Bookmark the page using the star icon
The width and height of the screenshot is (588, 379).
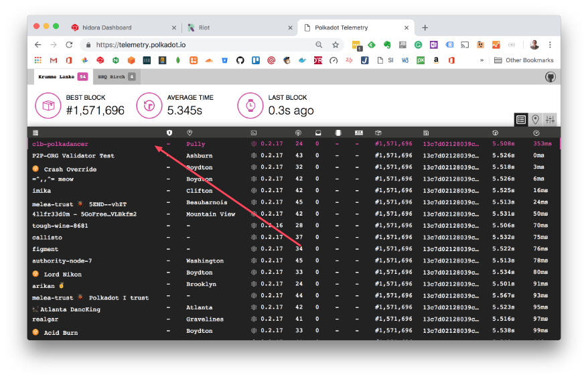tap(336, 45)
